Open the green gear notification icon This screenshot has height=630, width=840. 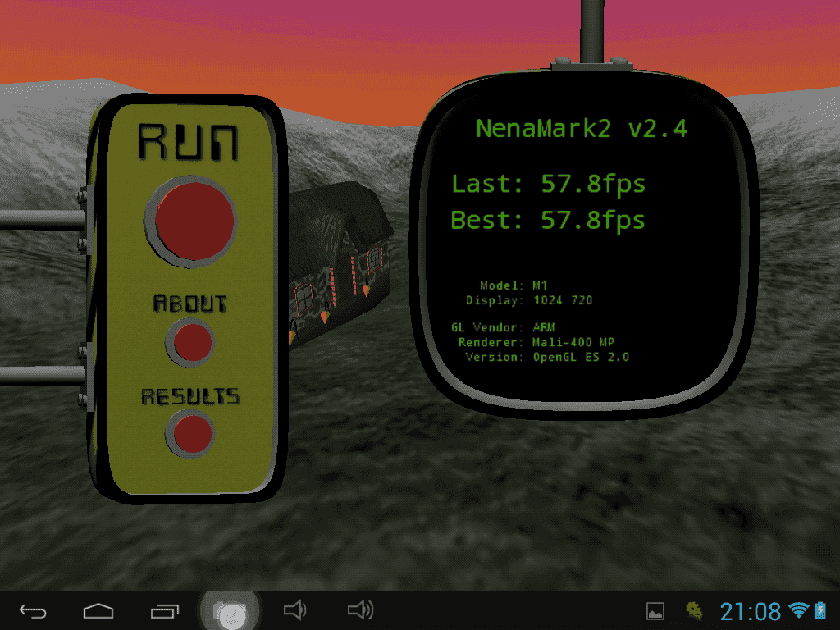click(x=694, y=610)
